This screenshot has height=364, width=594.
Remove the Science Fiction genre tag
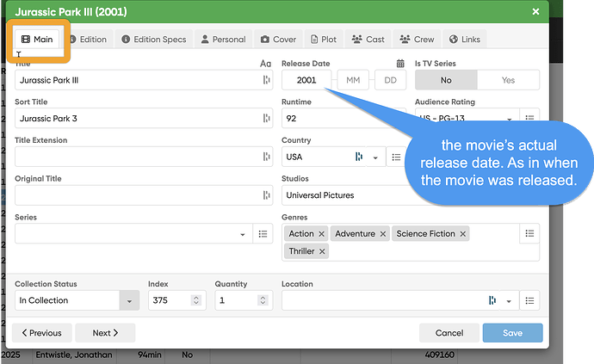463,234
